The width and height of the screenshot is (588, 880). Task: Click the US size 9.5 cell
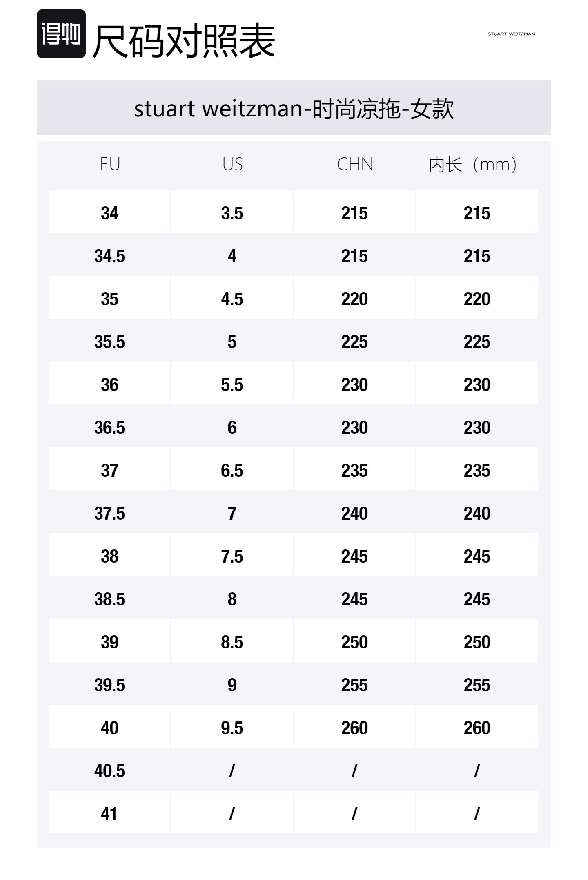click(232, 728)
